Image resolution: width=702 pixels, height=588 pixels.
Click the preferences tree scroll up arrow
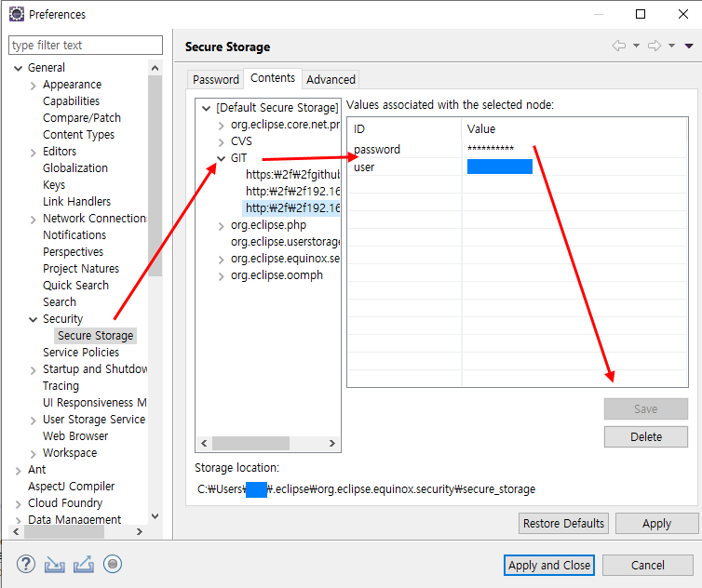tap(155, 68)
